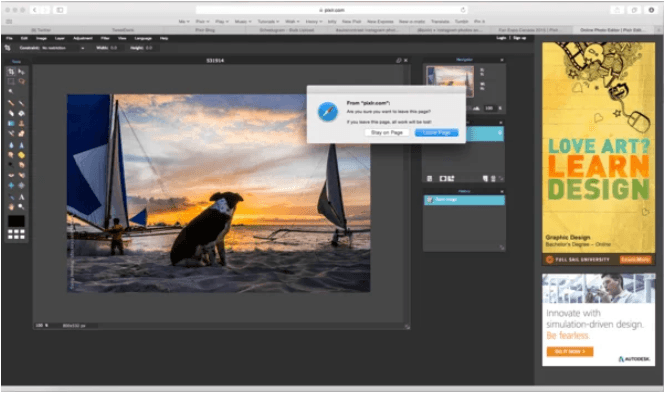Screen dimensions: 668x397
Task: Select the Spot heal tool
Action: click(21, 175)
